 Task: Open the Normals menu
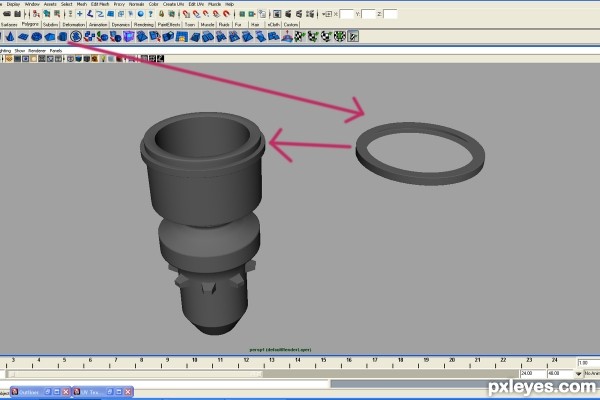[x=136, y=4]
